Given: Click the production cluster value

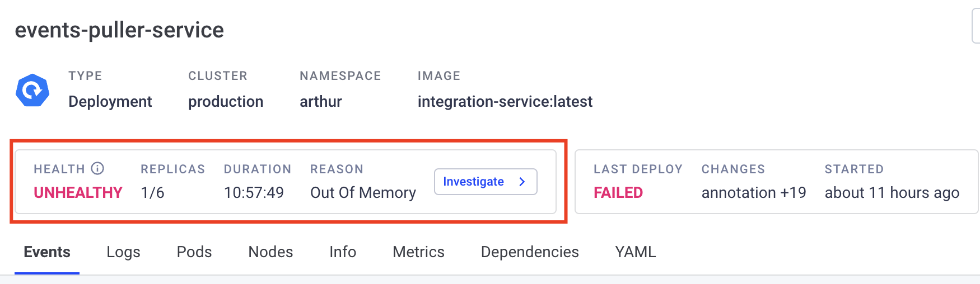Looking at the screenshot, I should 226,102.
